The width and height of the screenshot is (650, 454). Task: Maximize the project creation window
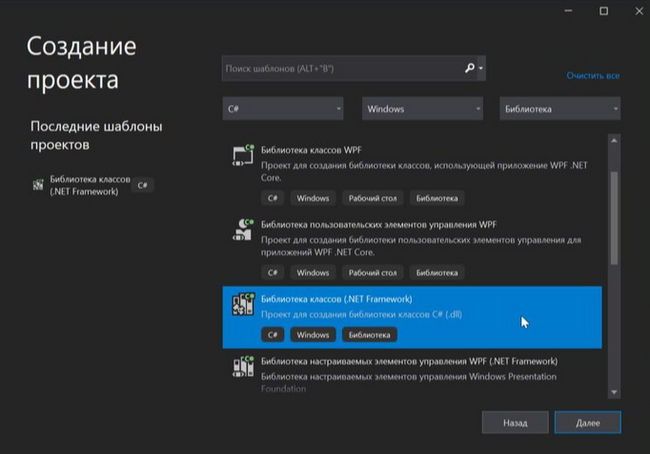point(603,11)
